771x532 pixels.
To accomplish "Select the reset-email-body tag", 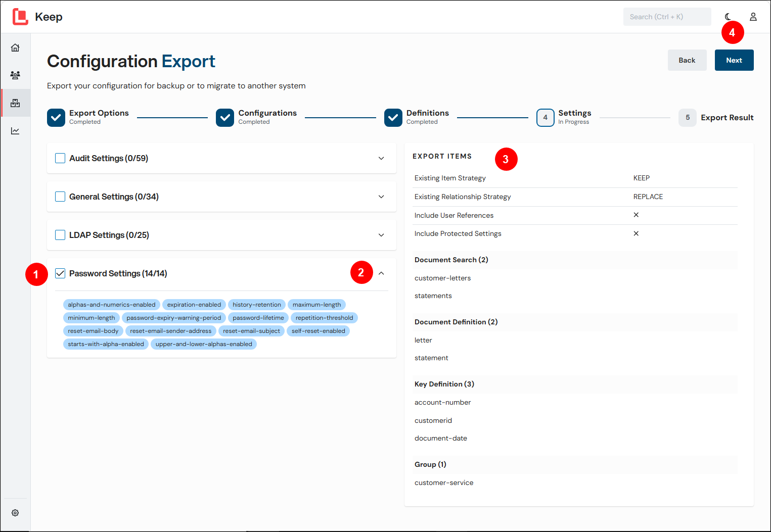I will click(x=93, y=331).
